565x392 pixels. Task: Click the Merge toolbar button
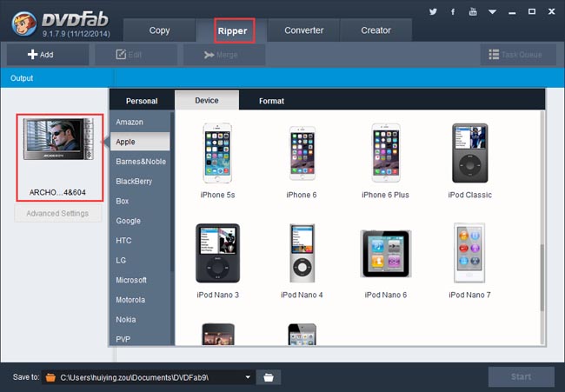pyautogui.click(x=224, y=55)
